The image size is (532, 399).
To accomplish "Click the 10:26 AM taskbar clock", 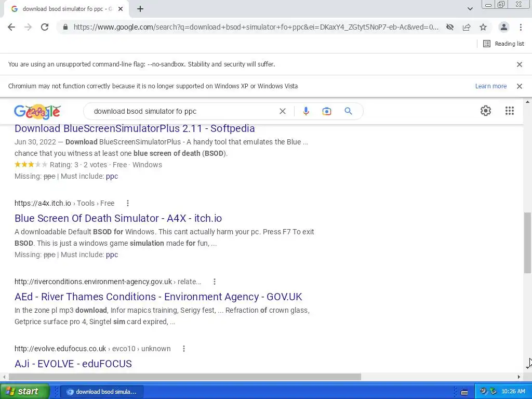I will pos(513,392).
